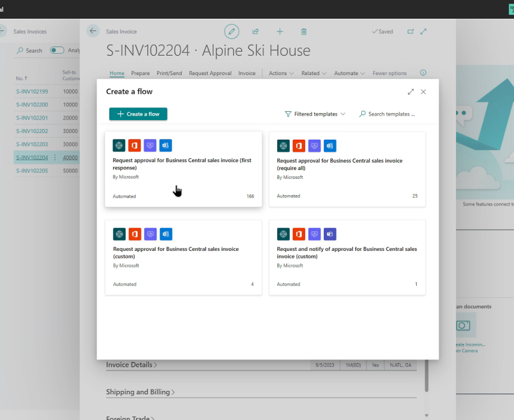Select the require all approval template card
Screen dimensions: 514x420
point(347,169)
